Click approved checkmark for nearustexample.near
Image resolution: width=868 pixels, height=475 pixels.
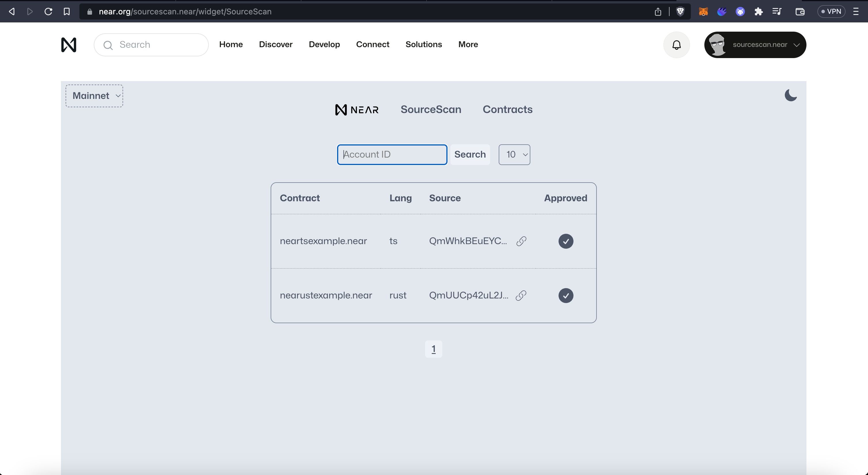pos(566,296)
